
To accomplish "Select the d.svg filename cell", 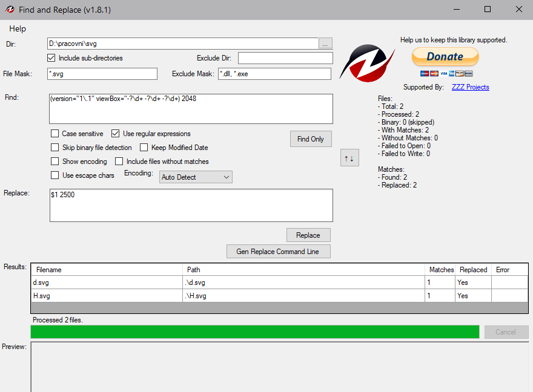I will [x=107, y=283].
